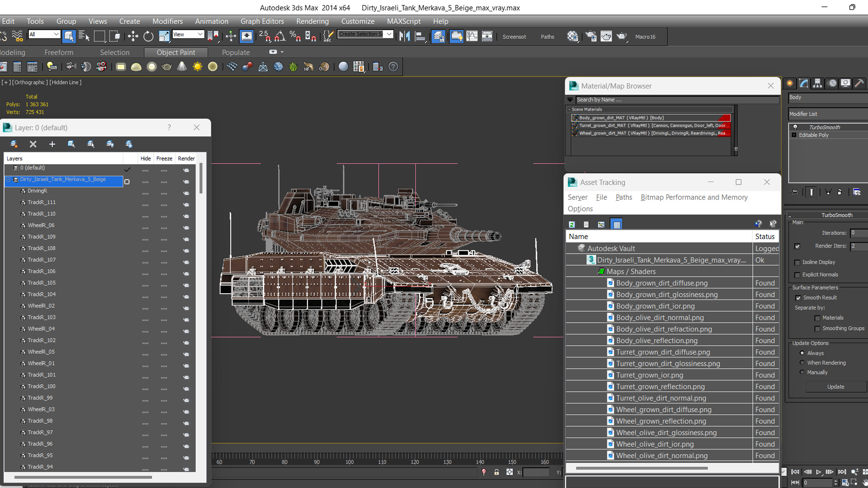Image resolution: width=868 pixels, height=488 pixels.
Task: Open the Motion command panel tab
Action: (x=832, y=83)
